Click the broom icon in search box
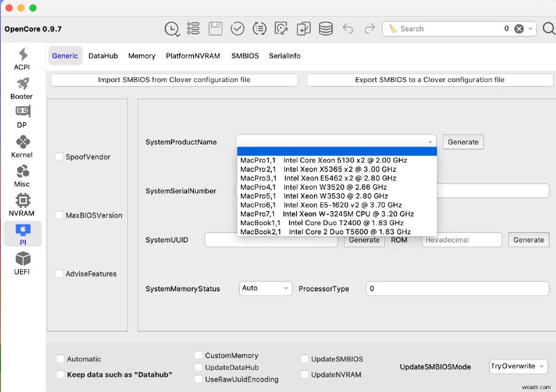The height and width of the screenshot is (392, 556). (x=393, y=28)
